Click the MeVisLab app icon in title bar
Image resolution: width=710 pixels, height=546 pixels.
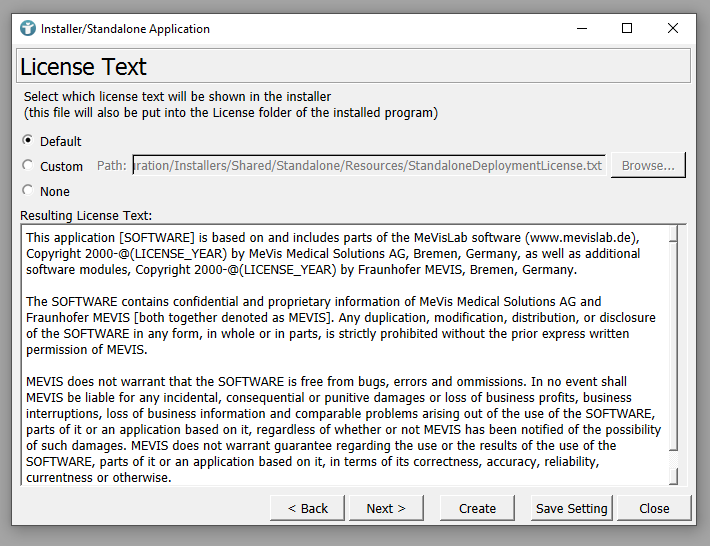(x=28, y=28)
